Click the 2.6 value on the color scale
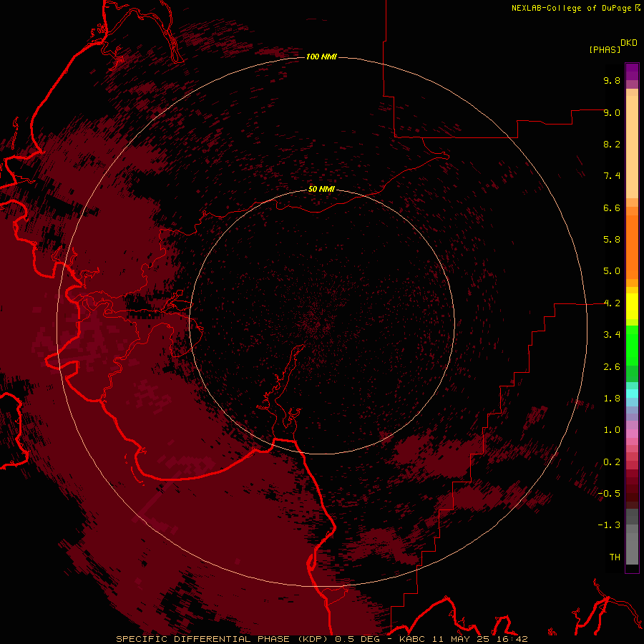This screenshot has width=644, height=644. tap(612, 367)
